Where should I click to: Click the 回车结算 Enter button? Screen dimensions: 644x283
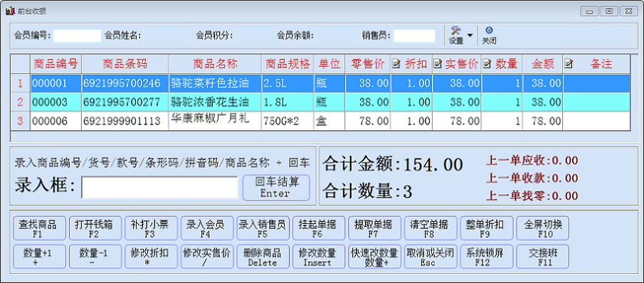276,188
